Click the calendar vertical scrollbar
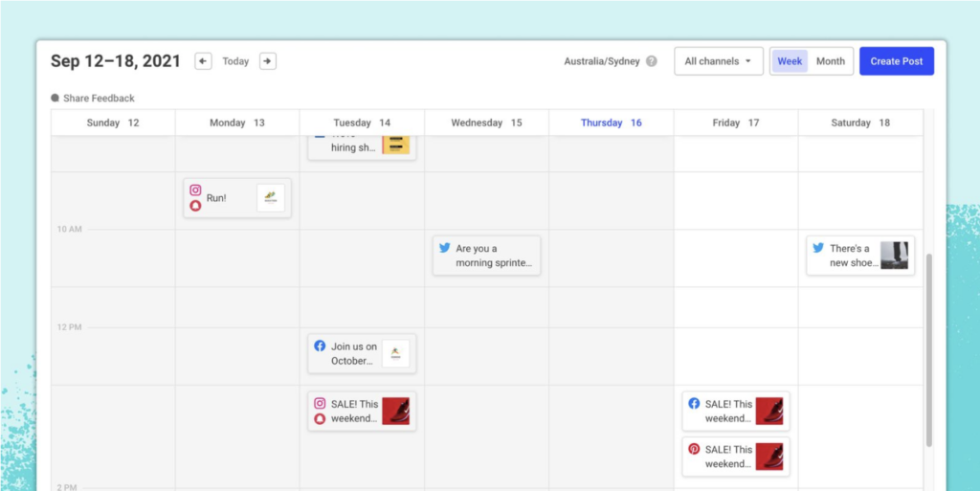 [928, 349]
